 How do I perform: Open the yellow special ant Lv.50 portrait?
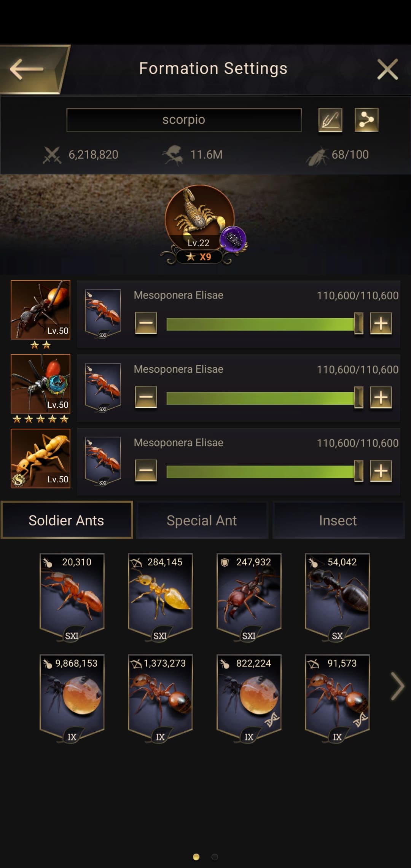(40, 458)
